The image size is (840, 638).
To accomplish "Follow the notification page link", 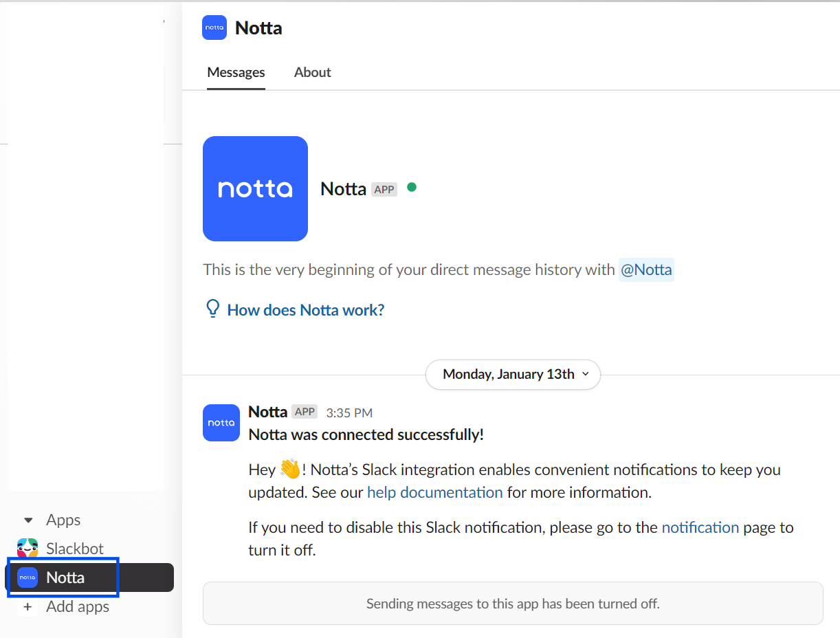I will pyautogui.click(x=700, y=527).
